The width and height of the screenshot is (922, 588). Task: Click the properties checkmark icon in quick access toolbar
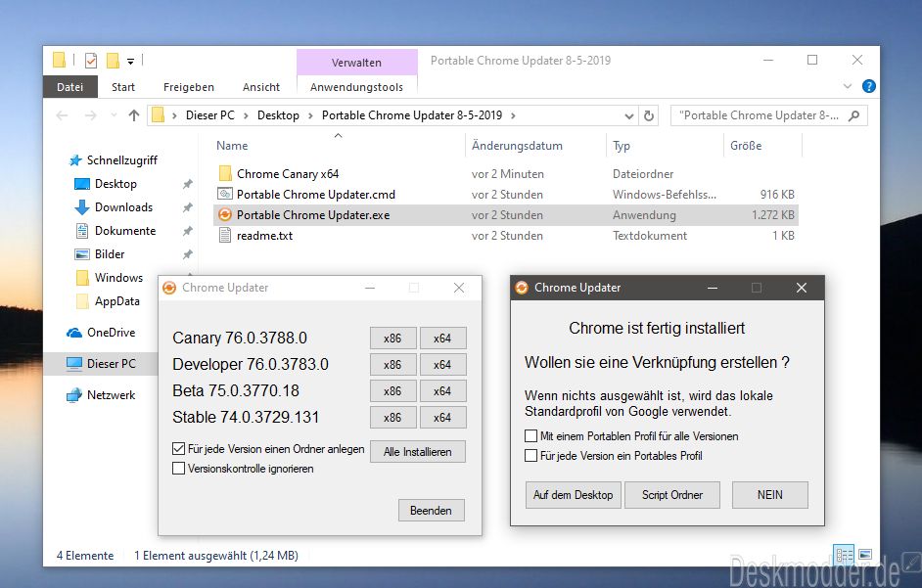click(x=91, y=60)
